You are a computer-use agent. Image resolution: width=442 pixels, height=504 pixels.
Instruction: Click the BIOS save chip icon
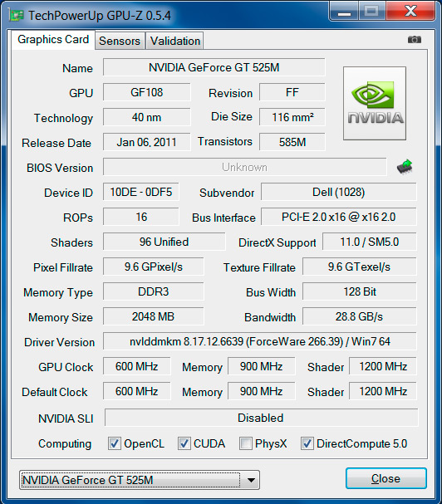tap(405, 167)
